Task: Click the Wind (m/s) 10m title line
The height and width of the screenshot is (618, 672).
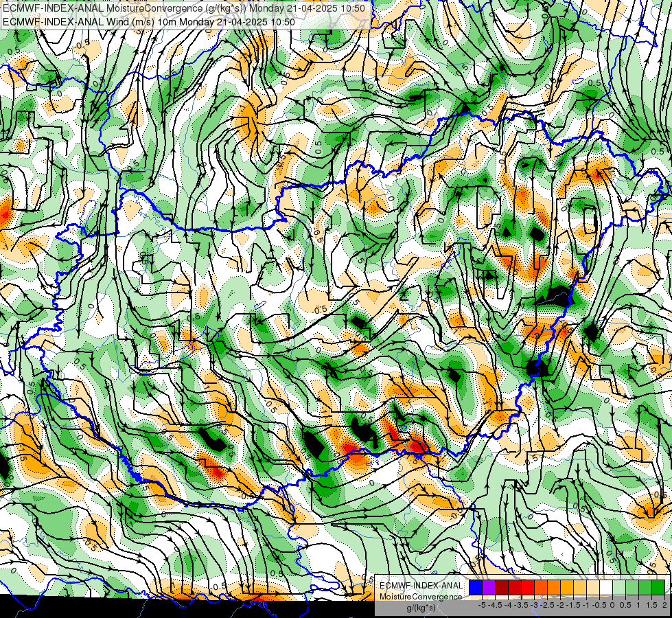Action: 149,21
